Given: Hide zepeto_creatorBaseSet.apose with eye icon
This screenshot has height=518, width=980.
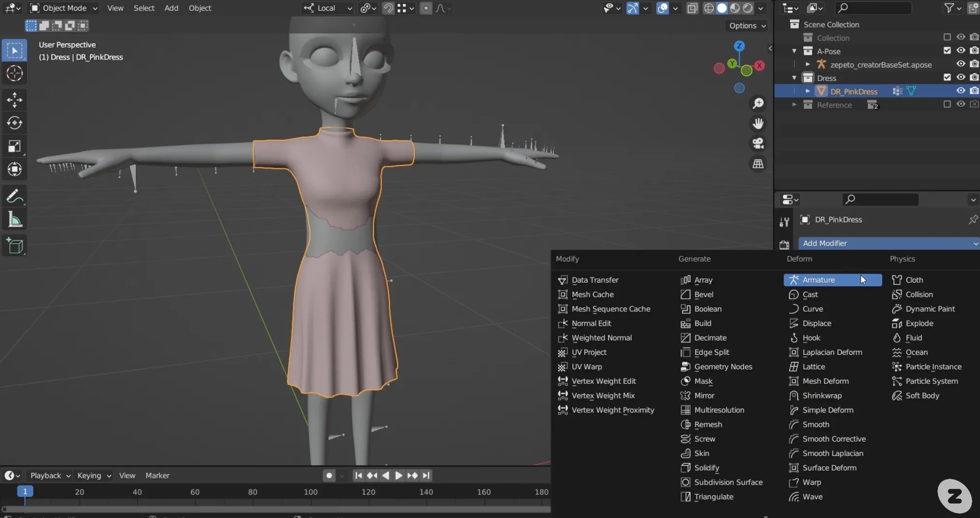Looking at the screenshot, I should pyautogui.click(x=961, y=64).
